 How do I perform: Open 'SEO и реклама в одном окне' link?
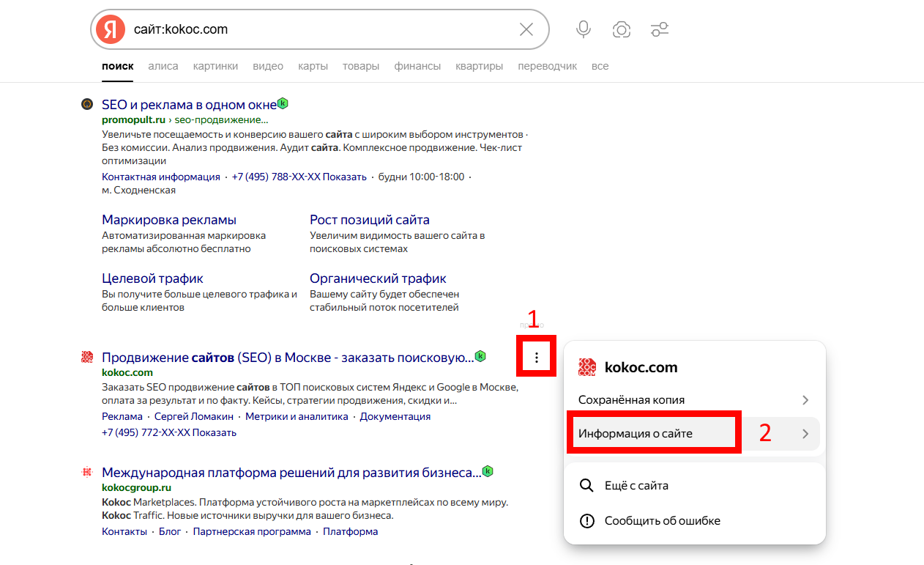(189, 105)
